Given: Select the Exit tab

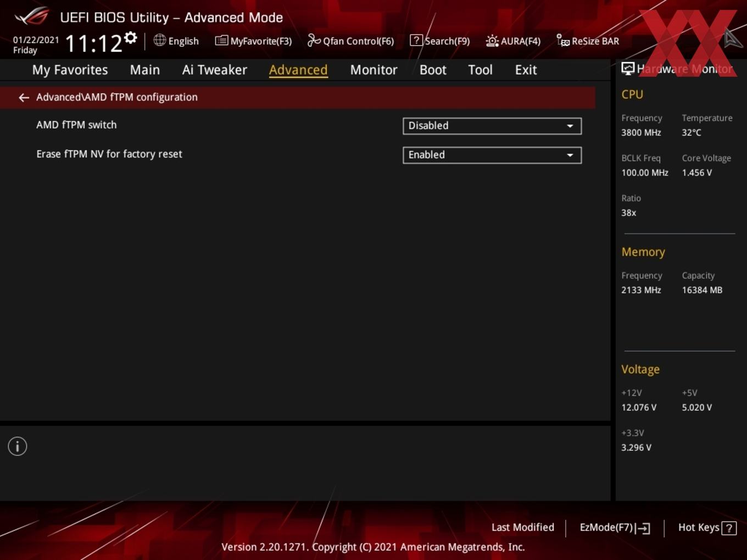Looking at the screenshot, I should click(x=526, y=70).
